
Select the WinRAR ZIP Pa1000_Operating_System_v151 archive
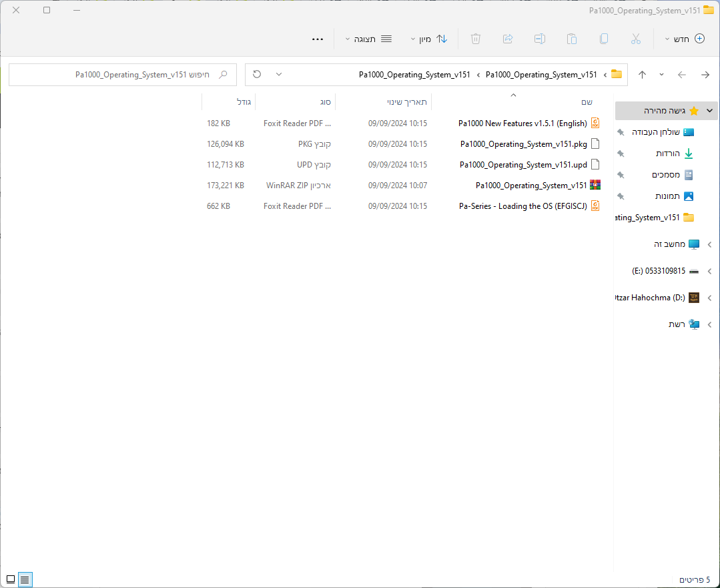point(531,185)
